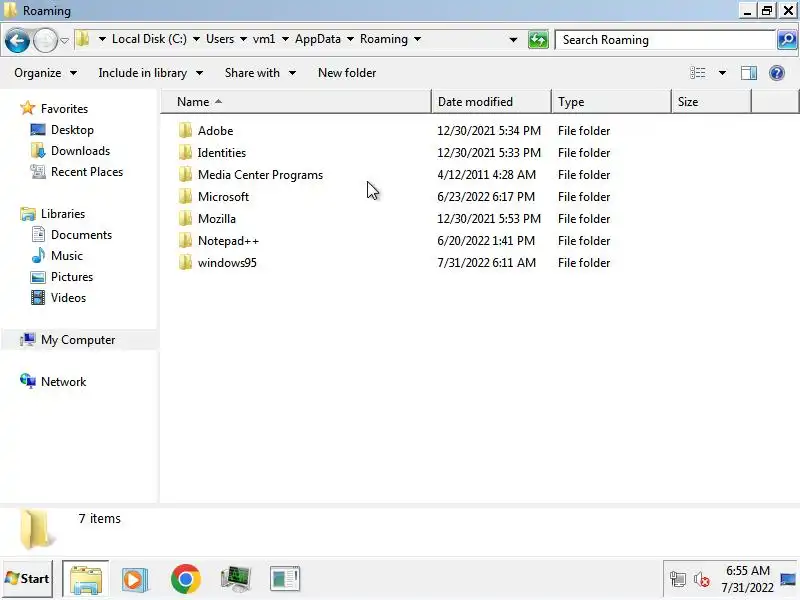Screen dimensions: 800x600
Task: Click the taskbar clock showing 6:55 AM
Action: (x=747, y=570)
